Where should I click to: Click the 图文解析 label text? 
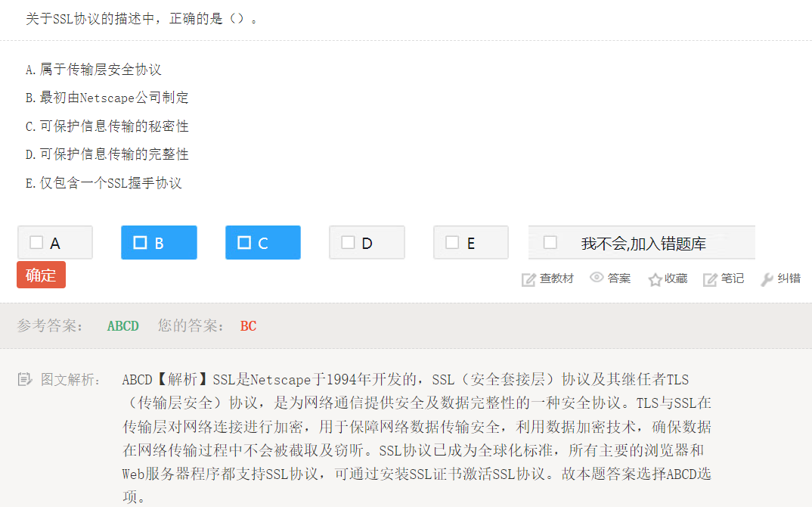(70, 379)
